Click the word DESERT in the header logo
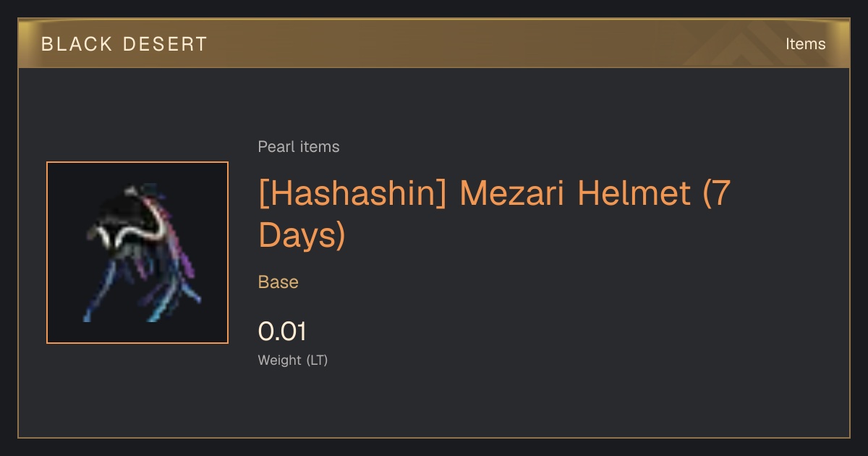This screenshot has height=456, width=868. point(165,44)
